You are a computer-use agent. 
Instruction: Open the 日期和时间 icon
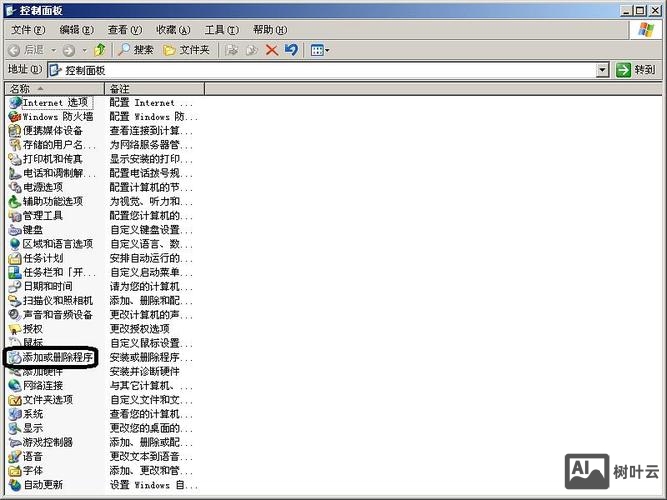(x=15, y=286)
